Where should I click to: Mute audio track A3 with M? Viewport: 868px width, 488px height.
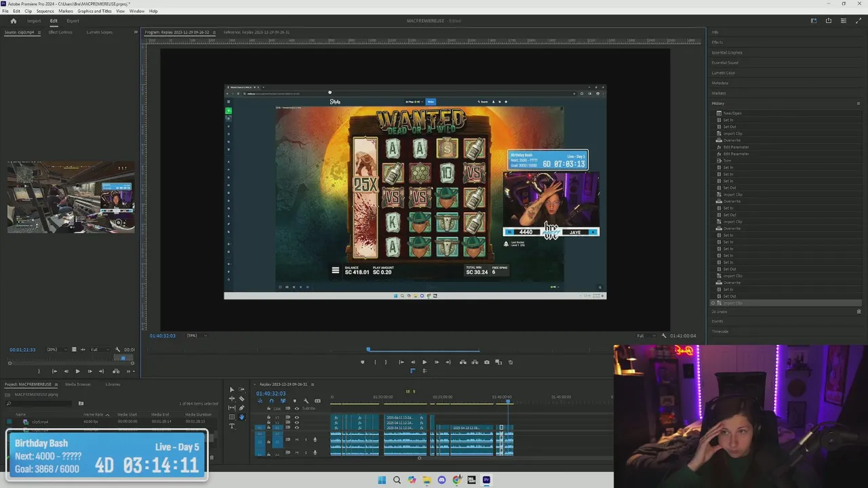pos(297,440)
